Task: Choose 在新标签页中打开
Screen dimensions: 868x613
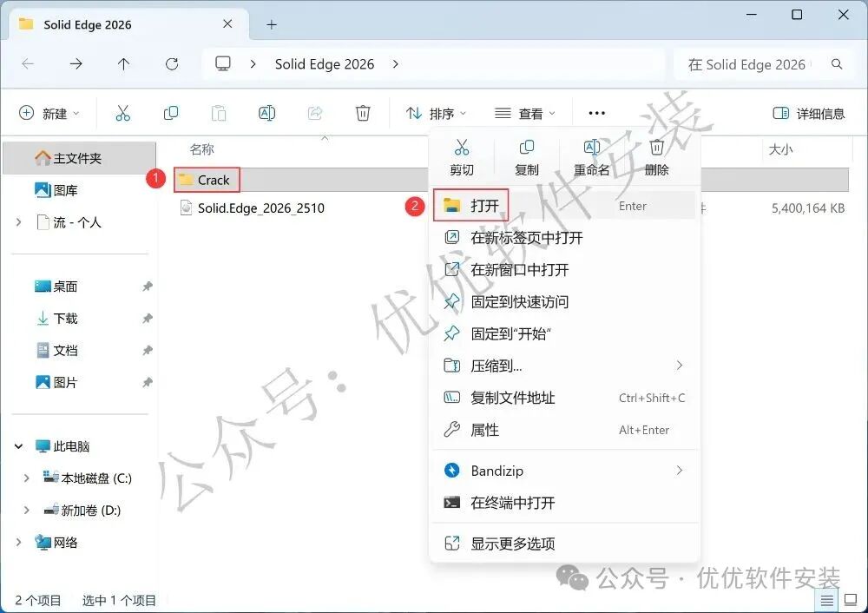Action: click(565, 238)
